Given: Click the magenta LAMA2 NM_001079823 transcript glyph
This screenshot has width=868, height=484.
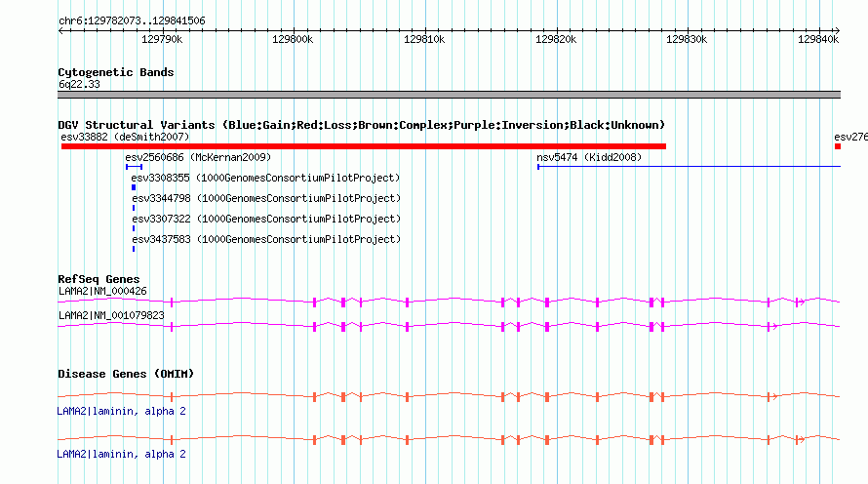Looking at the screenshot, I should [x=449, y=327].
